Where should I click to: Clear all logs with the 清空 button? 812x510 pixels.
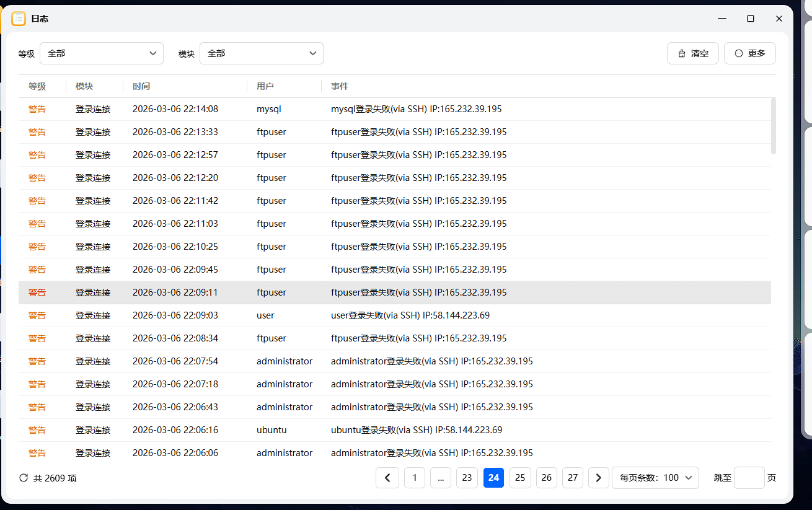click(692, 53)
